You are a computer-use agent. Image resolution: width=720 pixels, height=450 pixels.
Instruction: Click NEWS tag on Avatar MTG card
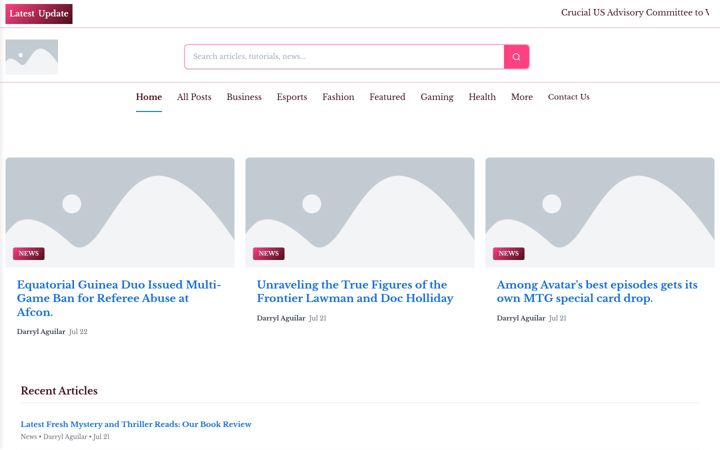(x=509, y=253)
